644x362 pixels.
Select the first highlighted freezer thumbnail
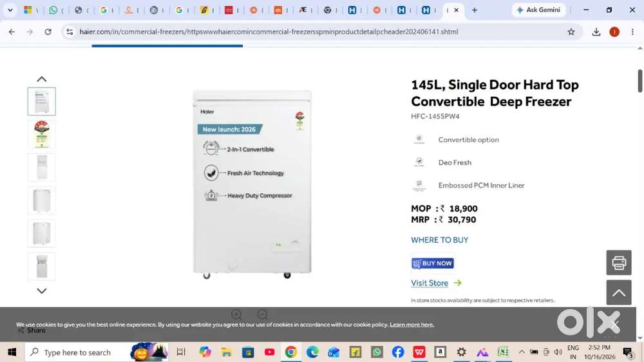(x=41, y=101)
